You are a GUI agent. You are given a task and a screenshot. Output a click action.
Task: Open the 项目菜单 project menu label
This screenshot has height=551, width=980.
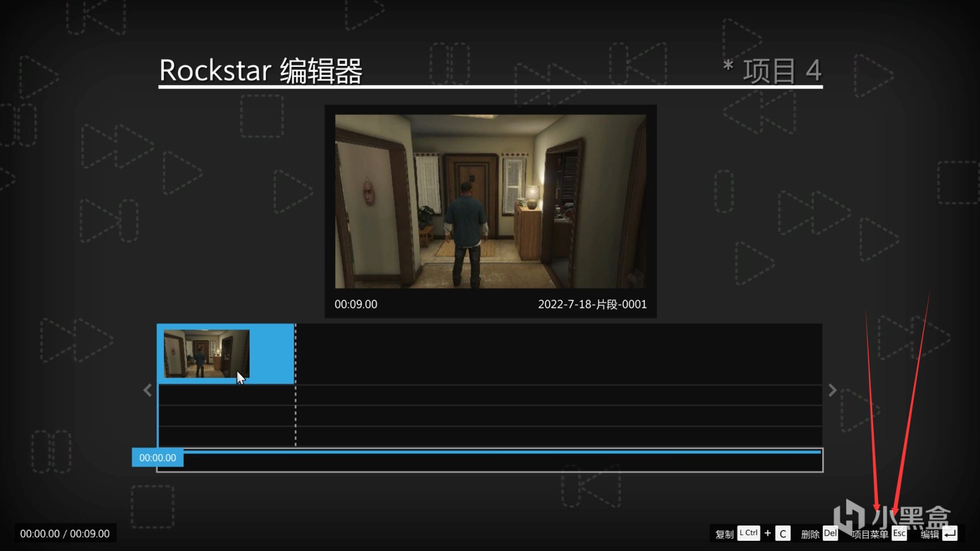point(870,534)
